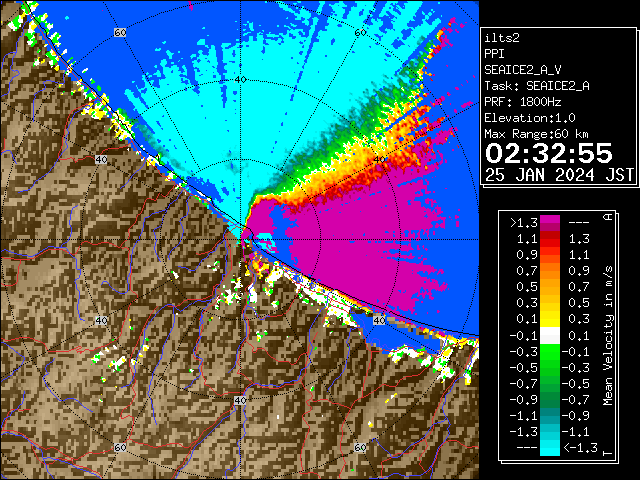Select the 'Mean Velocity in m/s' legend title
640x480 pixels.
click(608, 336)
